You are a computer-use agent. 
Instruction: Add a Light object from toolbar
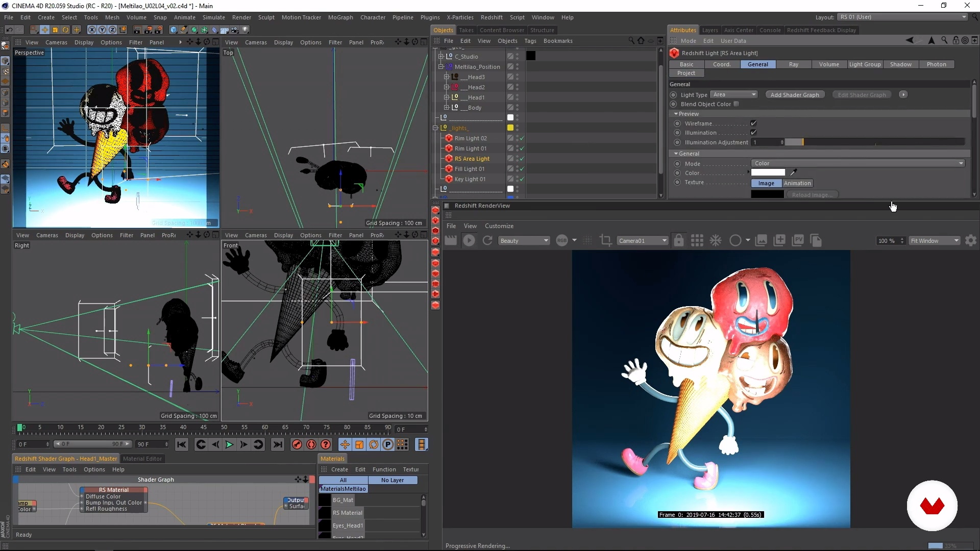coord(246,30)
